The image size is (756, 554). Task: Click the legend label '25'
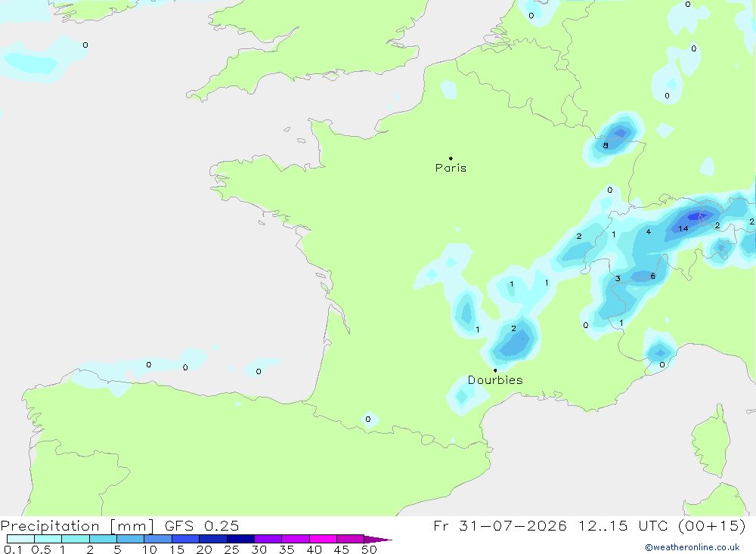point(231,549)
